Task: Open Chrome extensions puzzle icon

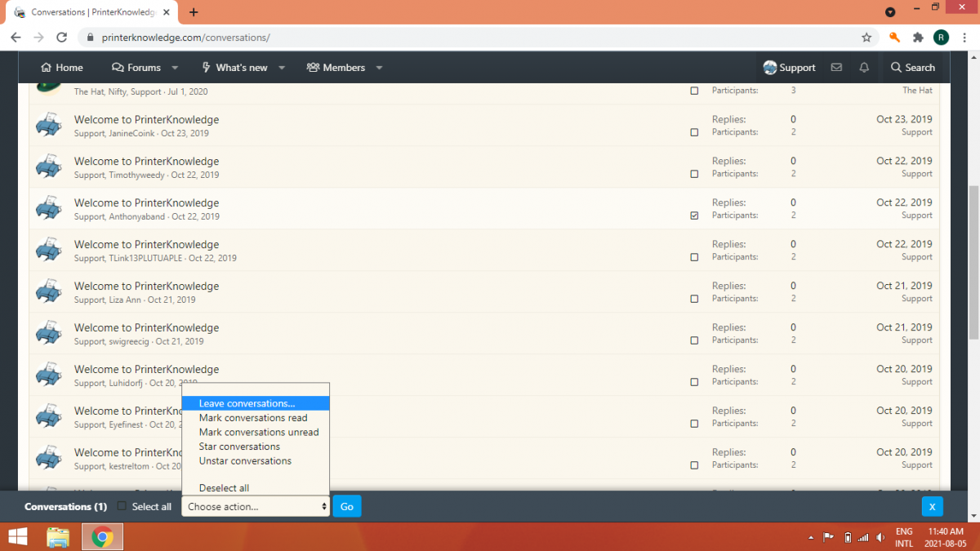Action: [x=918, y=38]
